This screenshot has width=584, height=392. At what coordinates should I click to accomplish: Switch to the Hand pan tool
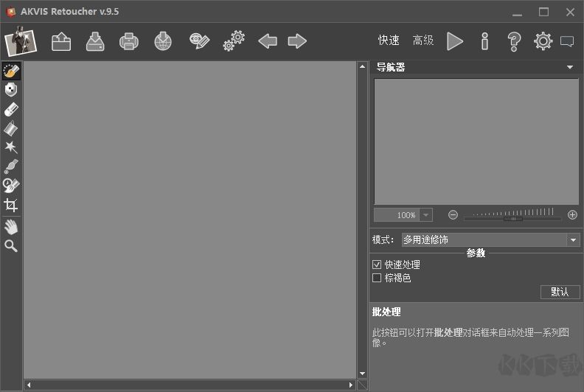11,226
